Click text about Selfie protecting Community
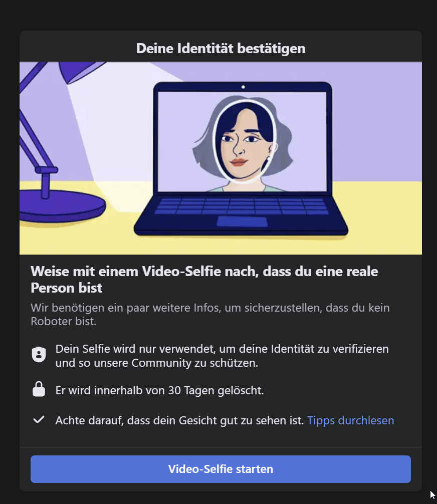The height and width of the screenshot is (504, 437). click(222, 356)
